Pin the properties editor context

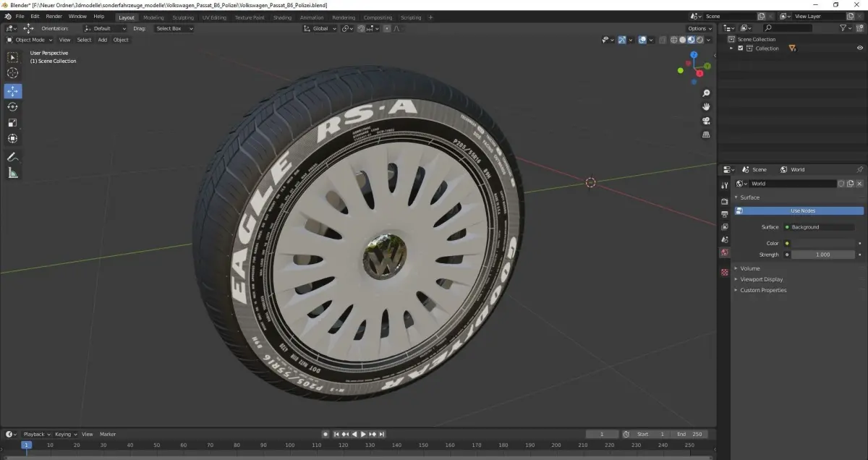point(859,169)
